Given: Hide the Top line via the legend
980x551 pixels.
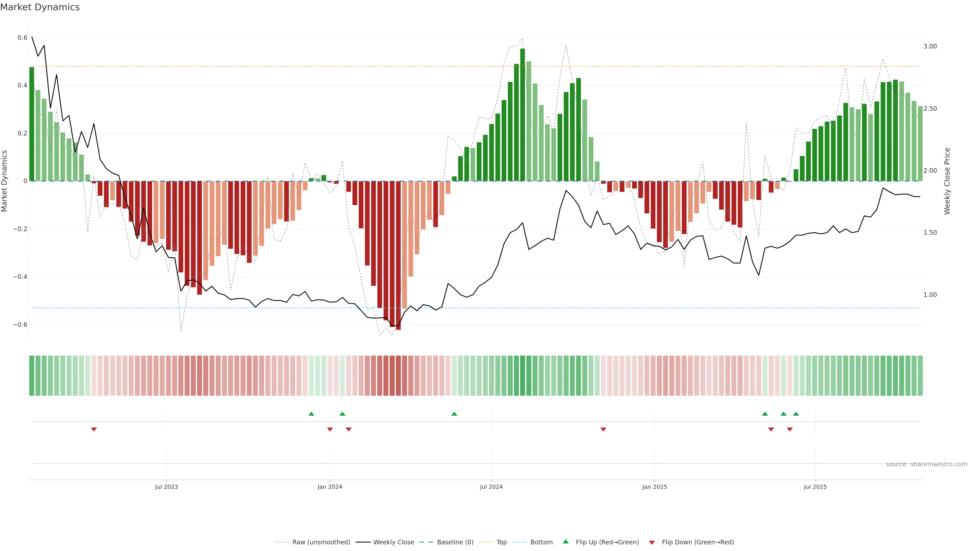Looking at the screenshot, I should (501, 542).
